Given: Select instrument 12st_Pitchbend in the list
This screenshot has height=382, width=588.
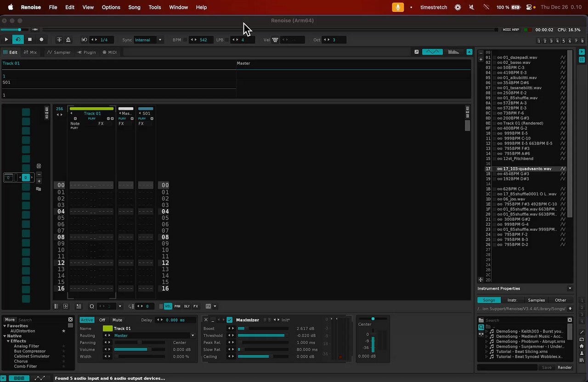Looking at the screenshot, I should coord(519,159).
